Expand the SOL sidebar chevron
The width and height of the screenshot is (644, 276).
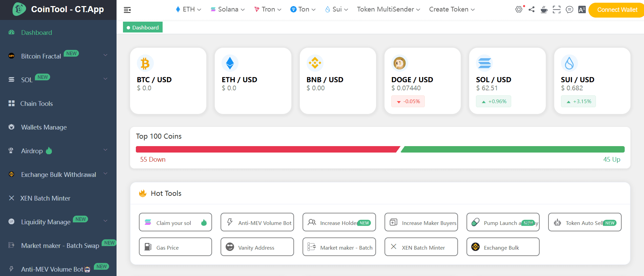coord(105,79)
